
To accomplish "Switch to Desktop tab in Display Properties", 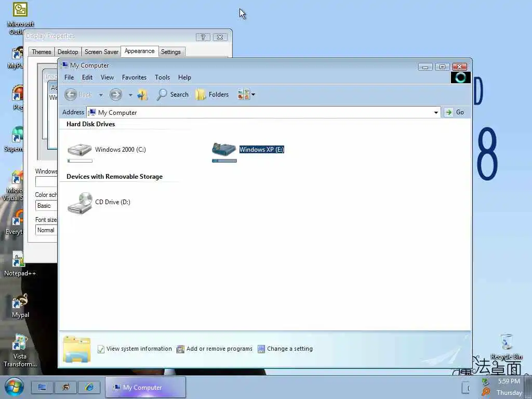I will coord(68,52).
